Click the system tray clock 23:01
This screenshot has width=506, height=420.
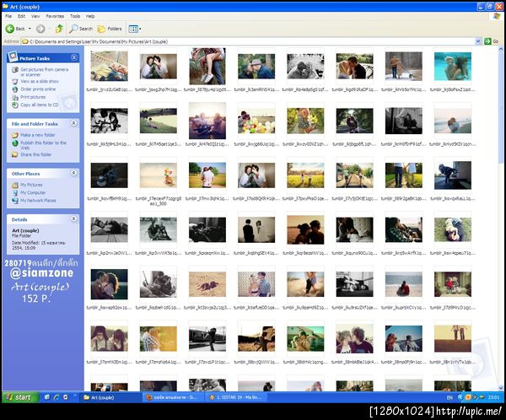[x=493, y=397]
